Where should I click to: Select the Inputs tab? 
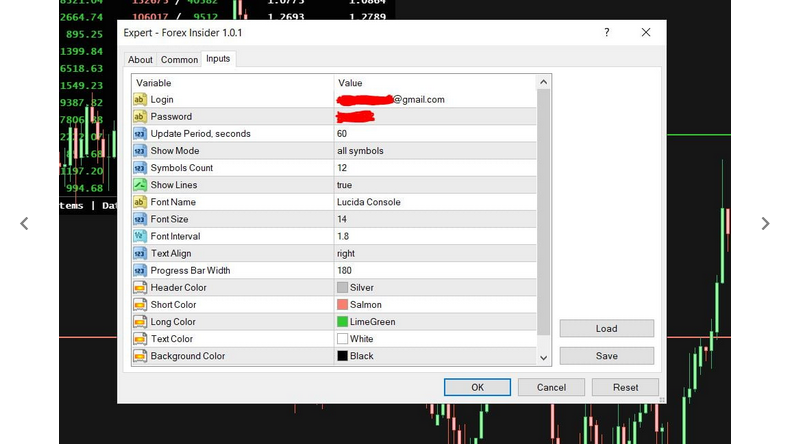pyautogui.click(x=218, y=58)
